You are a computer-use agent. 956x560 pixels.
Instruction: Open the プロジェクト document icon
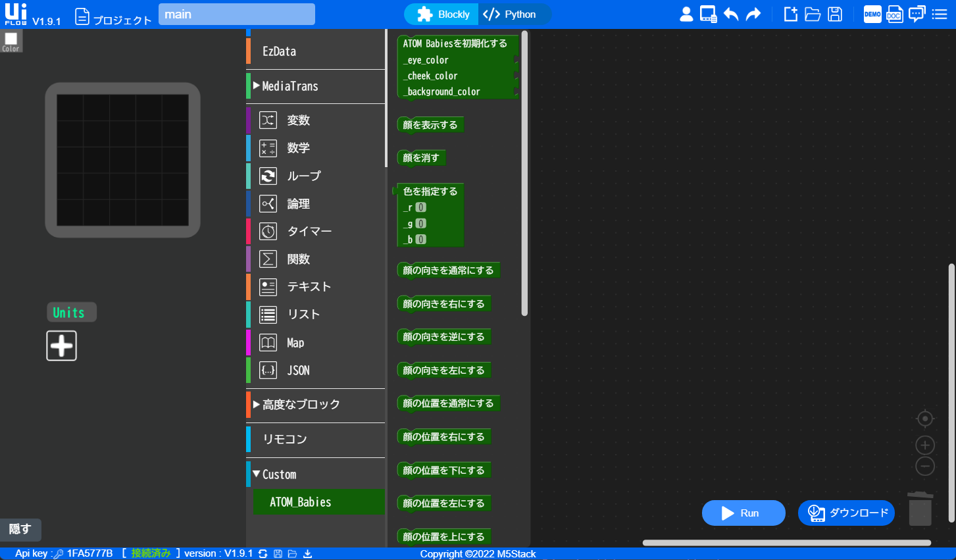coord(82,16)
